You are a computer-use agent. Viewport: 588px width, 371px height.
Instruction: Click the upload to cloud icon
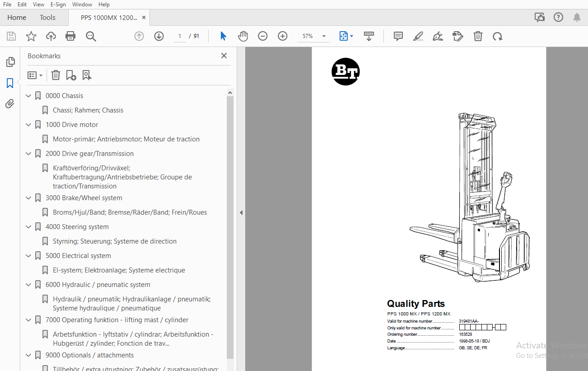51,36
